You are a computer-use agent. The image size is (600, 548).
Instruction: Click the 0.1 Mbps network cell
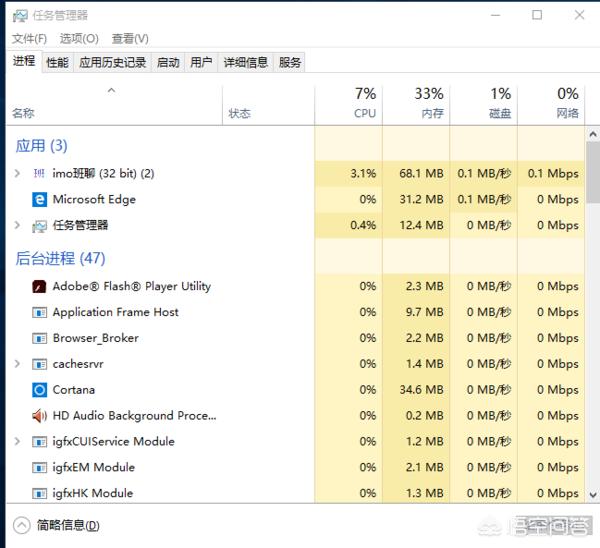551,173
